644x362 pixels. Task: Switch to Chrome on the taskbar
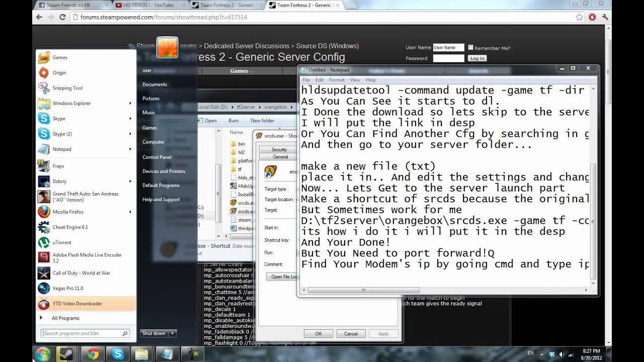(x=93, y=354)
